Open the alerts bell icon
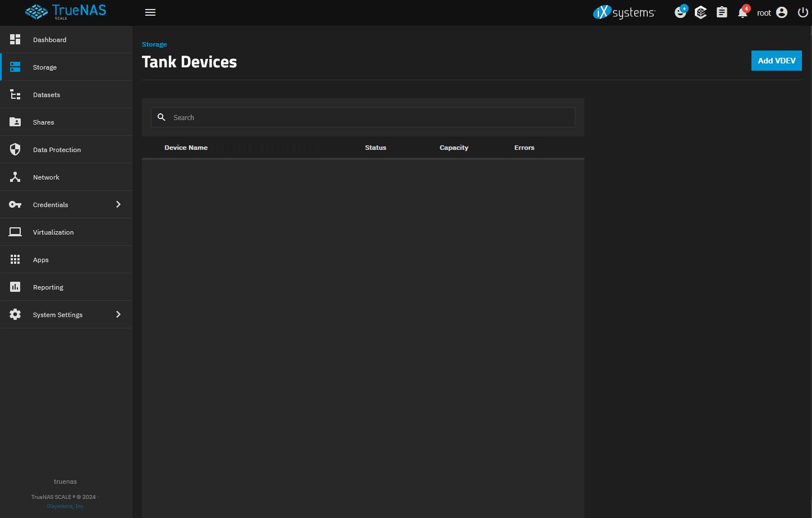Image resolution: width=812 pixels, height=518 pixels. pos(742,12)
